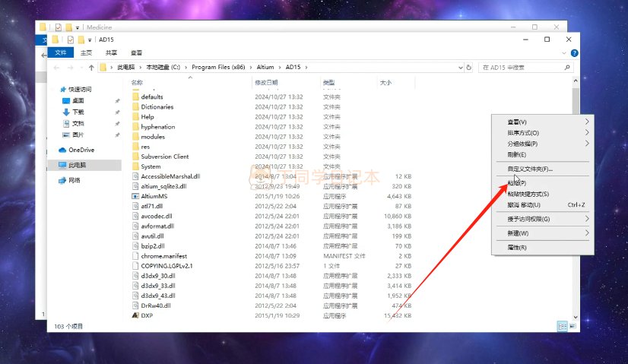Image resolution: width=628 pixels, height=364 pixels.
Task: Switch to large icons view in status bar
Action: point(572,326)
